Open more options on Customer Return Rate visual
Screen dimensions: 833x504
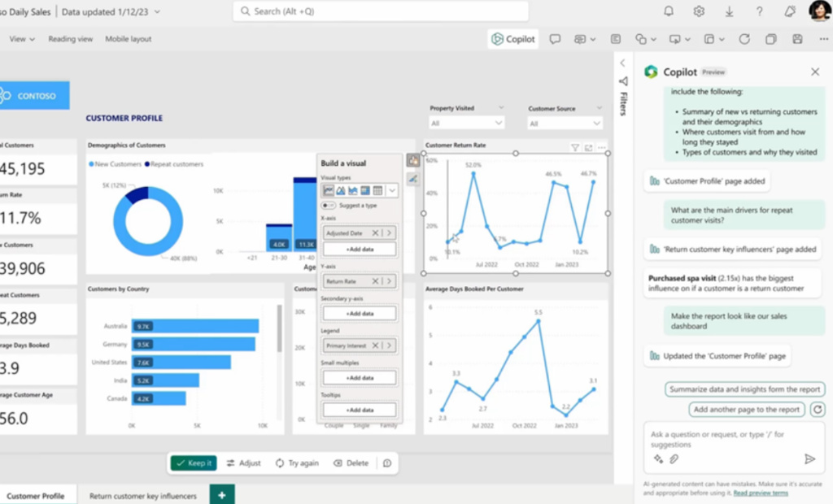(601, 148)
